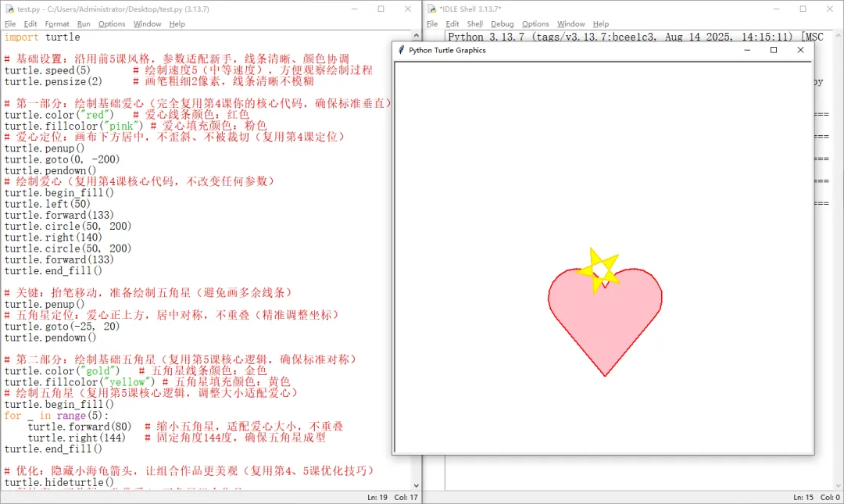Click the turtle.speed(5) line

click(x=48, y=70)
